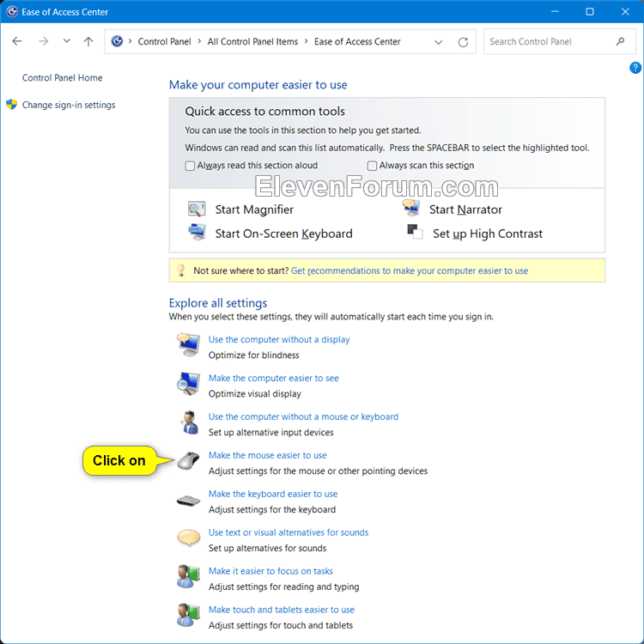
Task: Select the Ease of Access Center breadcrumb
Action: pos(357,41)
